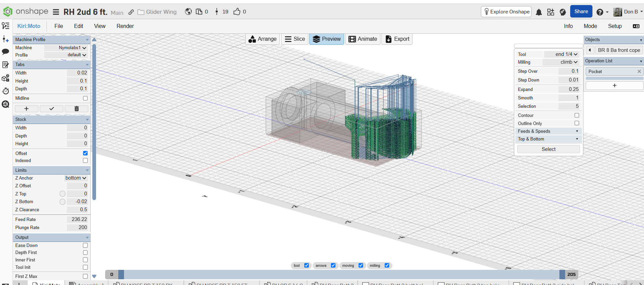
Task: Add a new tab with the plus button
Action: click(x=26, y=108)
